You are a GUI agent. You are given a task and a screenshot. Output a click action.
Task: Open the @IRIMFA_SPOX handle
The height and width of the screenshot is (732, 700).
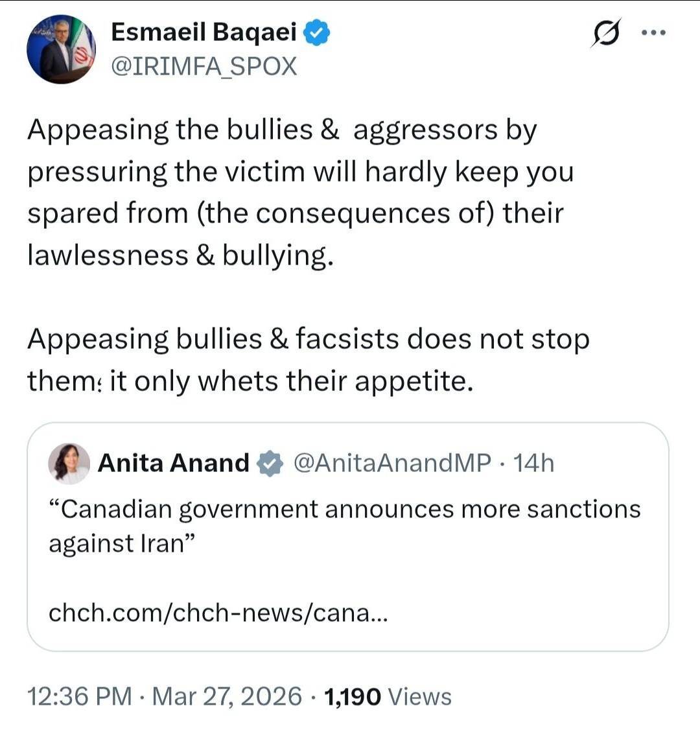(x=204, y=66)
